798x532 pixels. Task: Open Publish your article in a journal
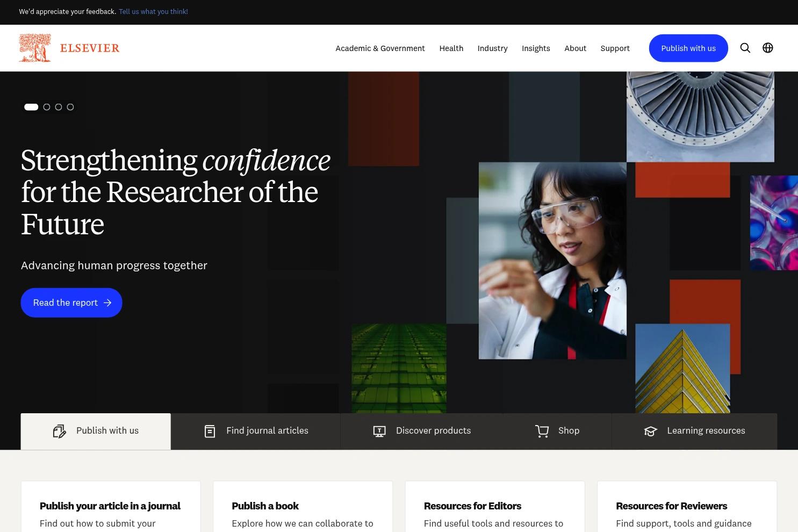pos(110,506)
